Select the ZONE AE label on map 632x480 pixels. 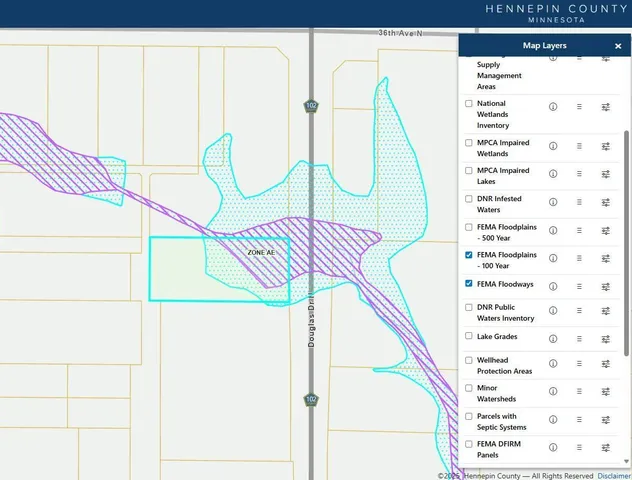(262, 253)
